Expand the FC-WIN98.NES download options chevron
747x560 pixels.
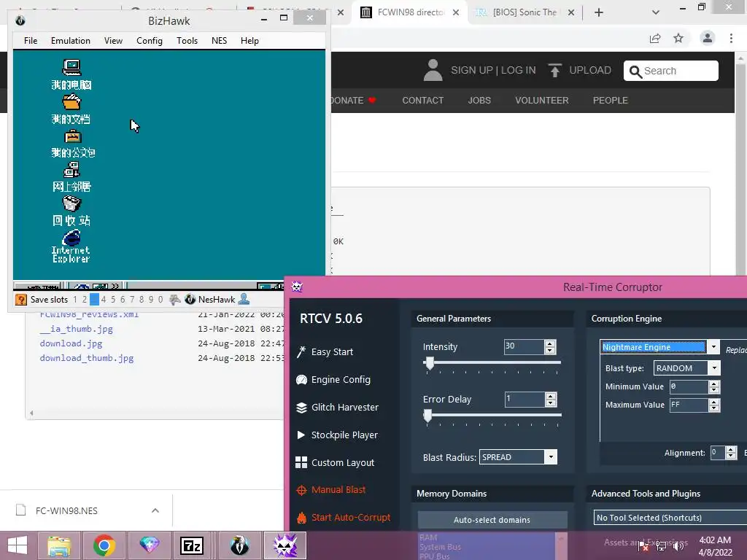[155, 510]
